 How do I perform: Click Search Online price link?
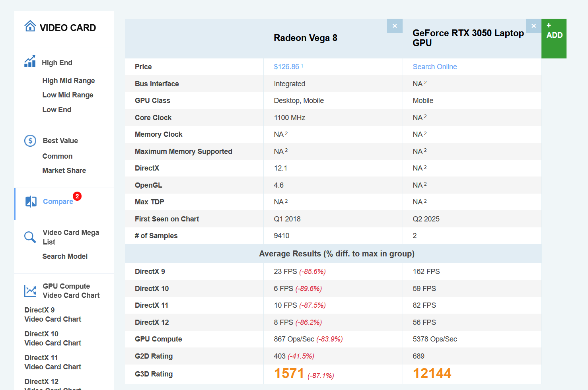click(435, 67)
